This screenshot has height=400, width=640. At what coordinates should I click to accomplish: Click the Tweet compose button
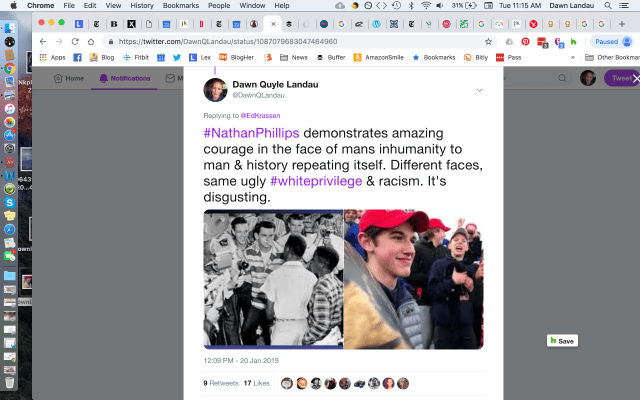point(621,78)
